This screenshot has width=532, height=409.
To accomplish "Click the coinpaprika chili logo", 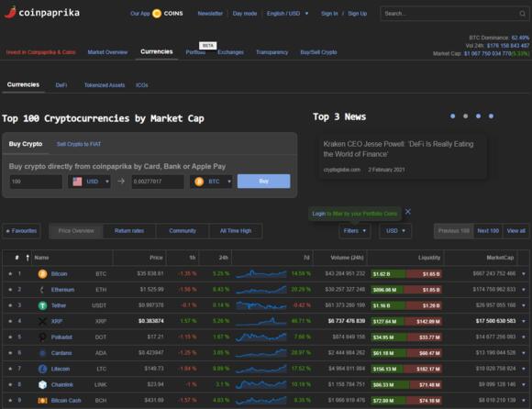I will tap(10, 13).
